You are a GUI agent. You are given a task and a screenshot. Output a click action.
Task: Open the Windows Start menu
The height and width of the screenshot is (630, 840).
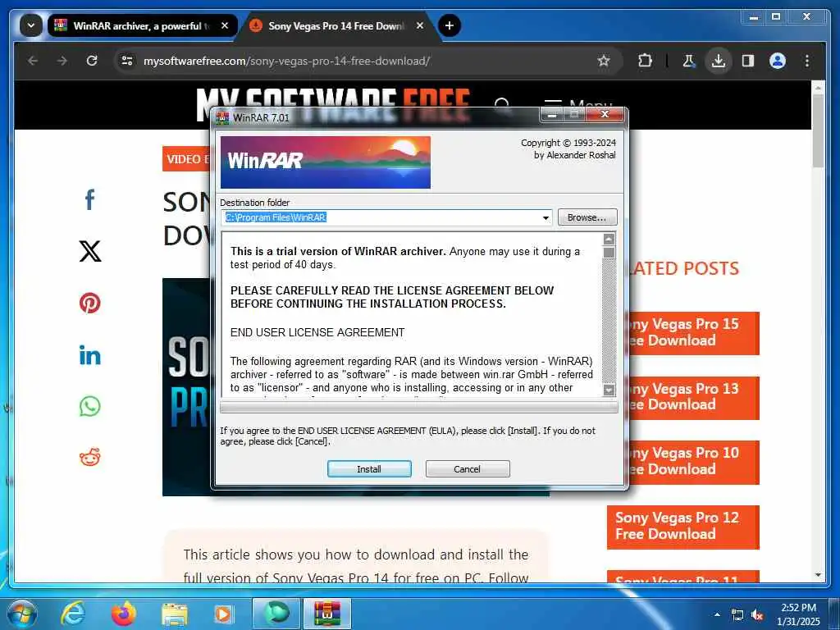(x=21, y=614)
